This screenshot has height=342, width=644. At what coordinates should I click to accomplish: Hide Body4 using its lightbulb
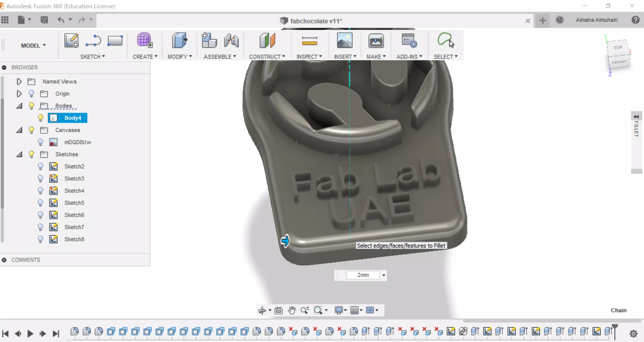click(x=40, y=118)
